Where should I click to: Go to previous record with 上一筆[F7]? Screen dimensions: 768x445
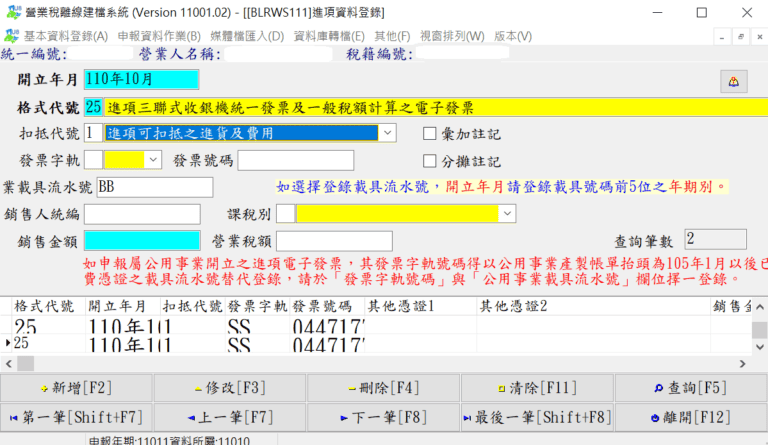230,418
